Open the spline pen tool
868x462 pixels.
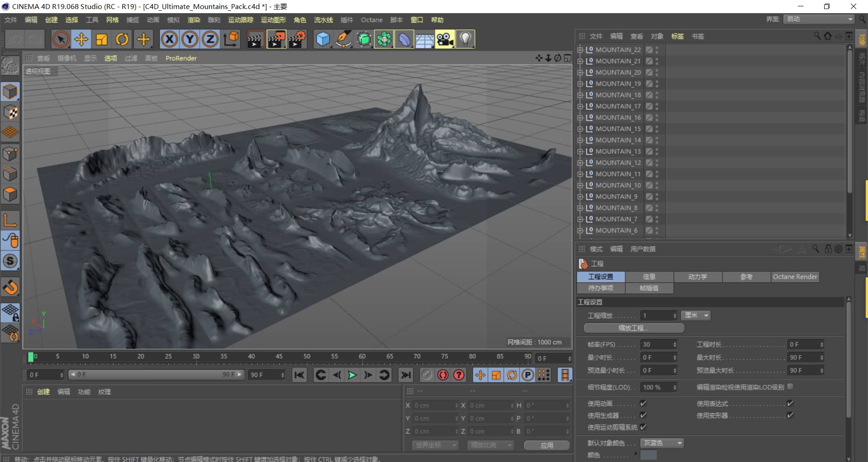[x=344, y=39]
